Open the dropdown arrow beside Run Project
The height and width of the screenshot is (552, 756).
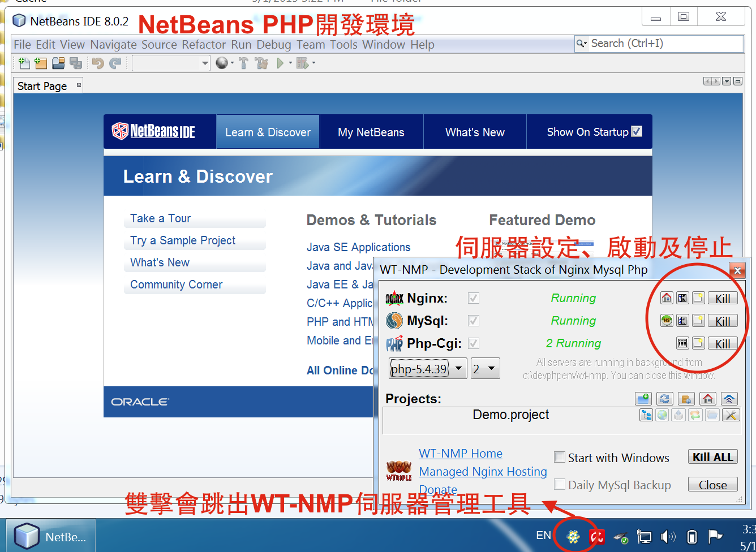[290, 63]
